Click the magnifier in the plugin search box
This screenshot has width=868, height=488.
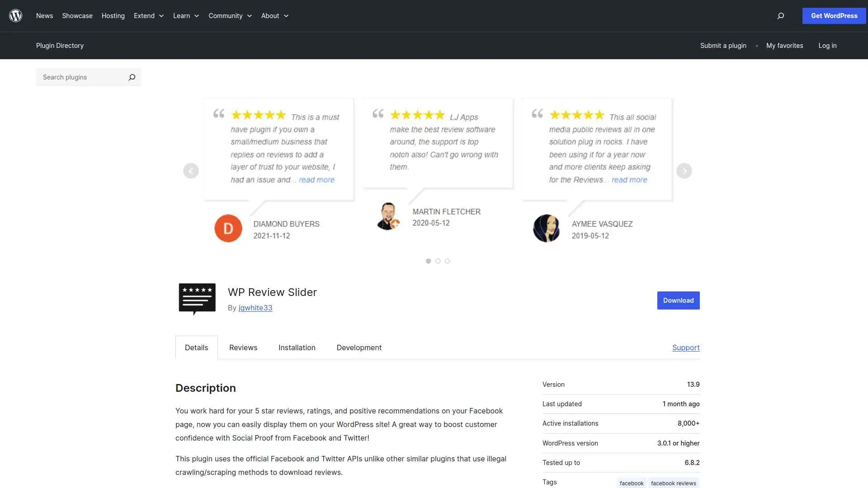[132, 77]
